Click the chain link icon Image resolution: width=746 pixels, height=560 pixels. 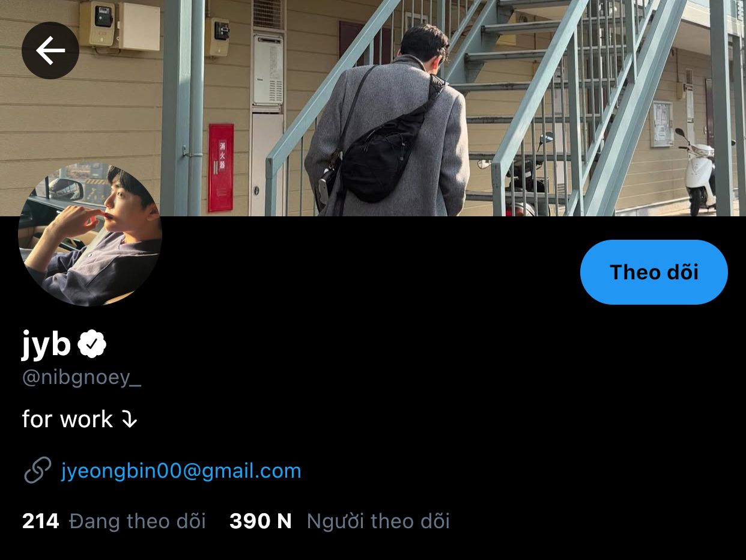pos(37,470)
